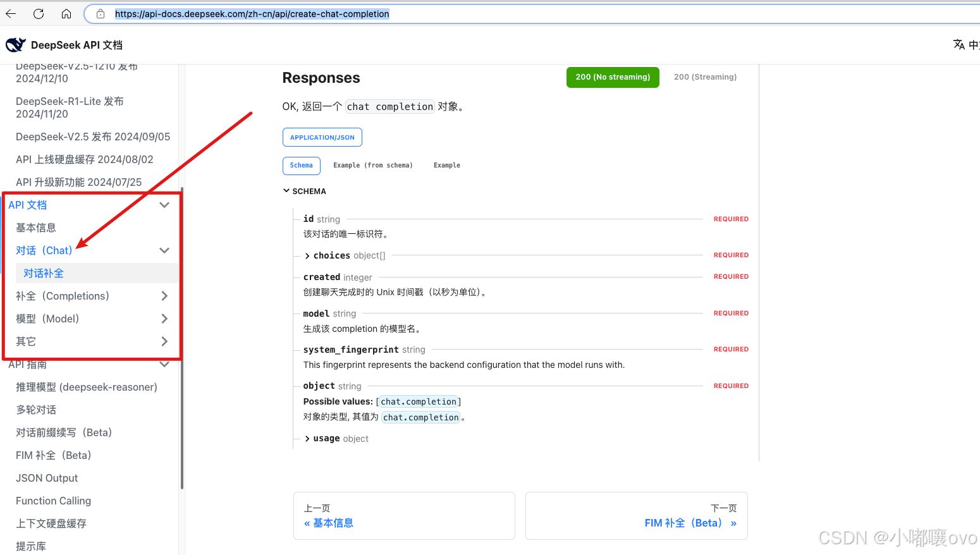Click the DeepSeek whale logo

(16, 45)
